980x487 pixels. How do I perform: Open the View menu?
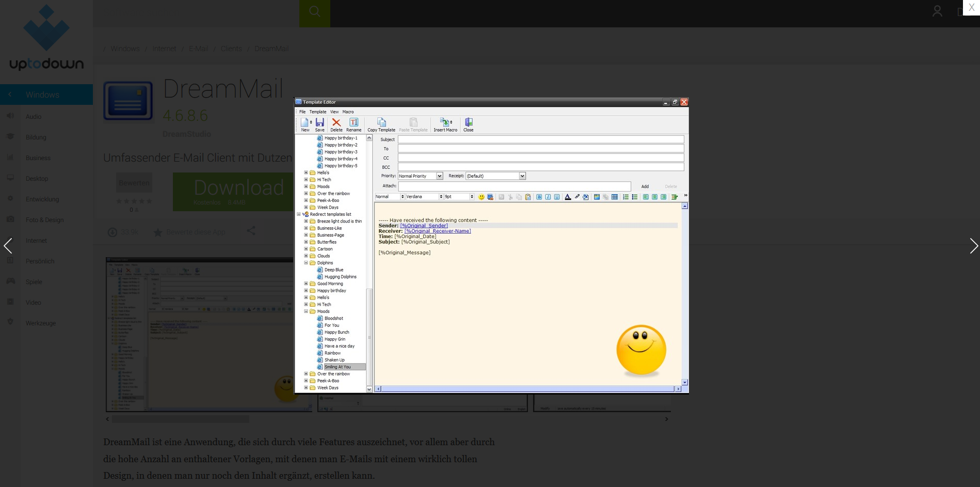(334, 112)
